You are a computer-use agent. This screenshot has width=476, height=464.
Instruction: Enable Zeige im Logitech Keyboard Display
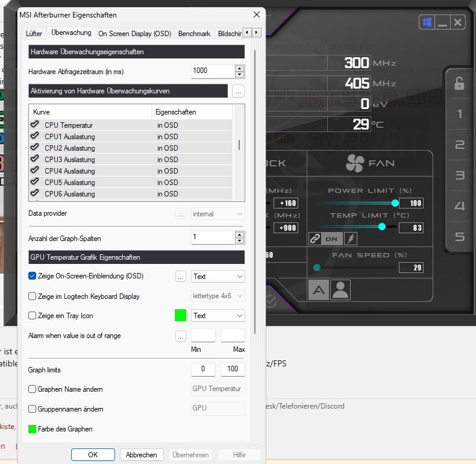pyautogui.click(x=32, y=296)
